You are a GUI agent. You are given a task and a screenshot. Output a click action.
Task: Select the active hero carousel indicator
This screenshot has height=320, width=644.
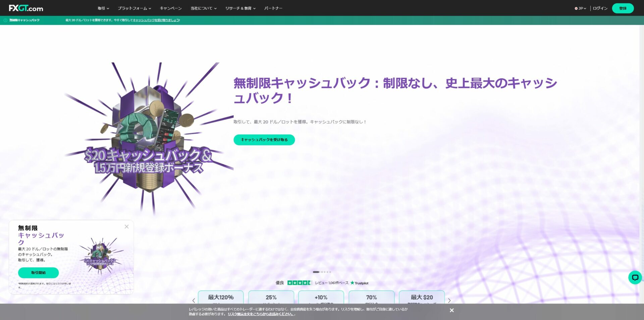point(316,272)
